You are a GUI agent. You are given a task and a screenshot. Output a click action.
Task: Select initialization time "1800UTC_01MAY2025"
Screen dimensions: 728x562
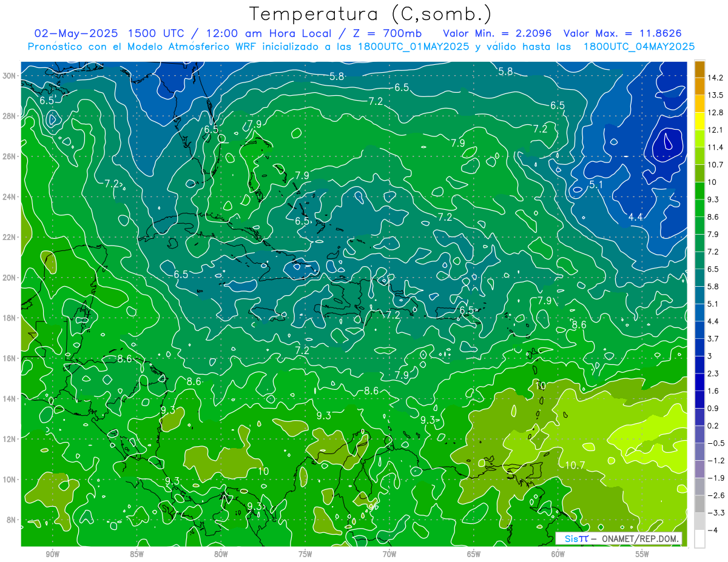(x=413, y=46)
